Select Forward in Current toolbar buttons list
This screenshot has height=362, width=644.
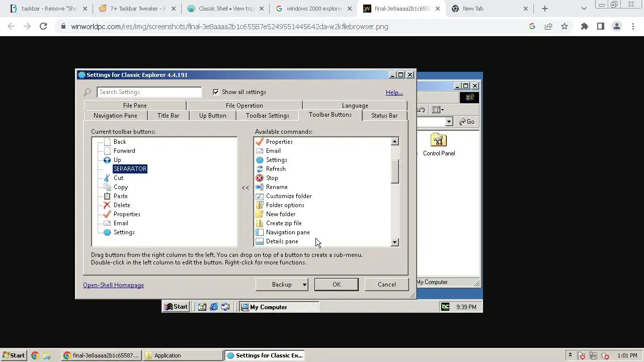[x=124, y=151]
